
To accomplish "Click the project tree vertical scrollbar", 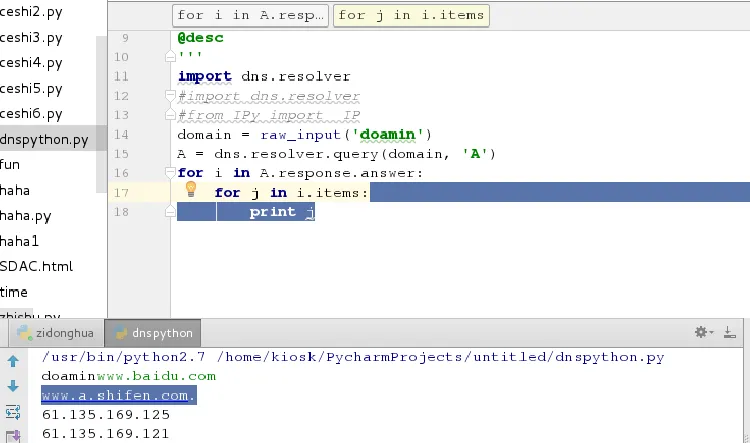I will [101, 114].
